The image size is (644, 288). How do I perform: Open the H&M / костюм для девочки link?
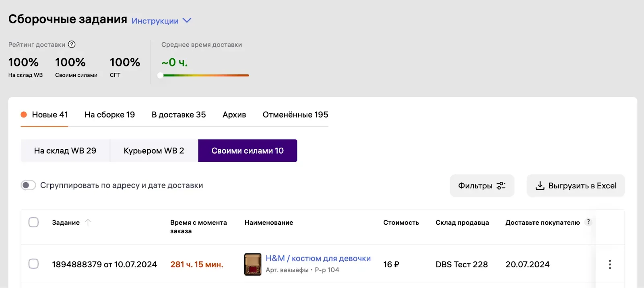(x=318, y=258)
